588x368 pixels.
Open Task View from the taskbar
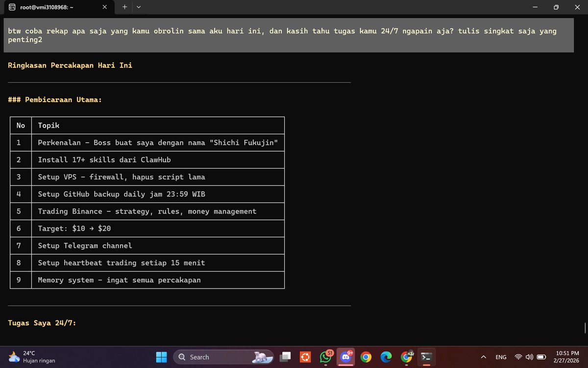(x=285, y=357)
